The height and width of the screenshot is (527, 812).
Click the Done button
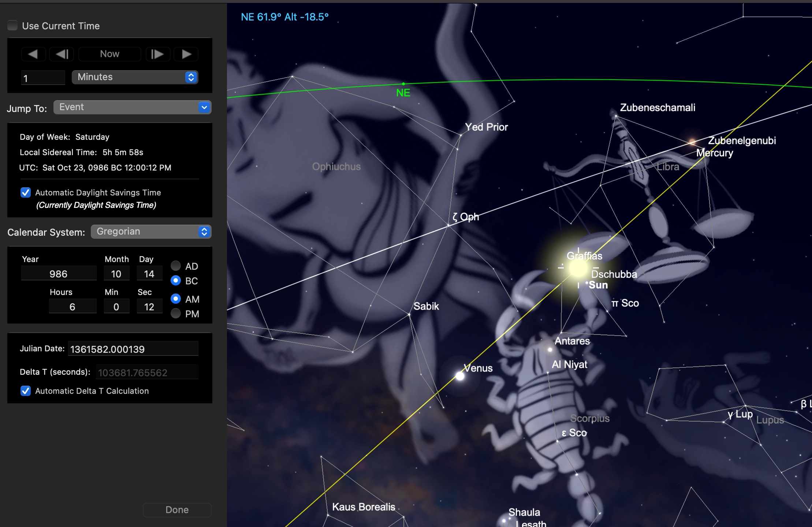click(x=177, y=510)
